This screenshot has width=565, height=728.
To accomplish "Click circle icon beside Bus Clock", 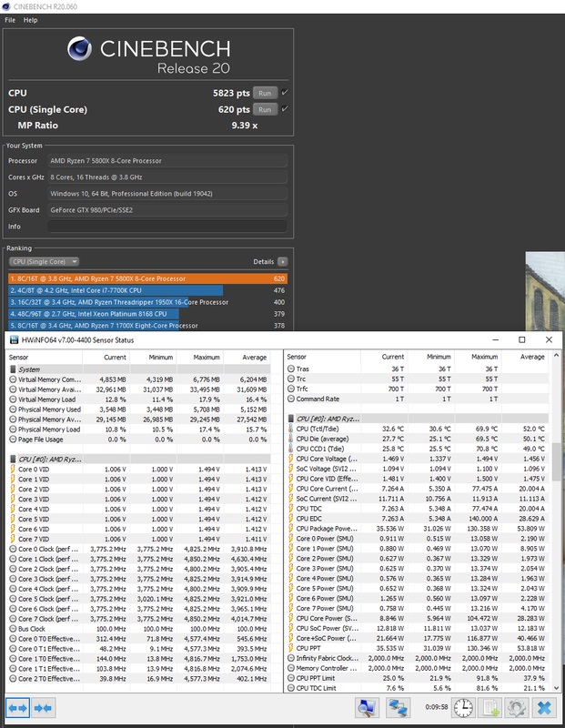I will pyautogui.click(x=13, y=629).
